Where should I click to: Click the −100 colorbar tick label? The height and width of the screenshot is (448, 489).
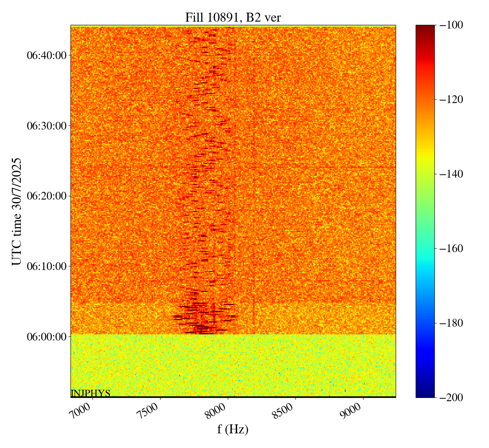452,25
